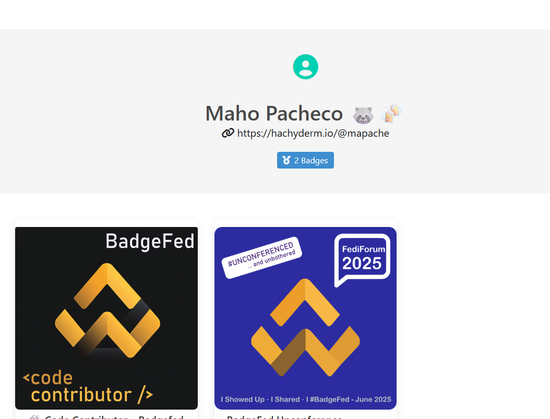550x419 pixels.
Task: Click the small icon before Code Contributor title
Action: click(x=34, y=417)
